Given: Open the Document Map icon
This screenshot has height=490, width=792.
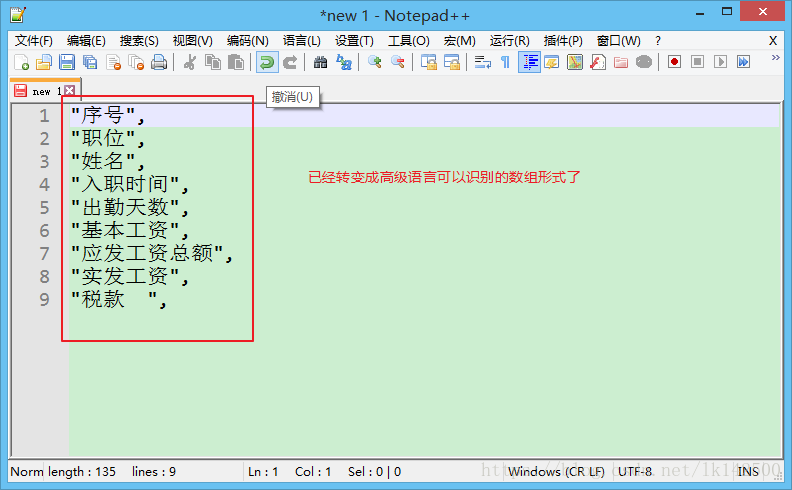Looking at the screenshot, I should [x=575, y=62].
